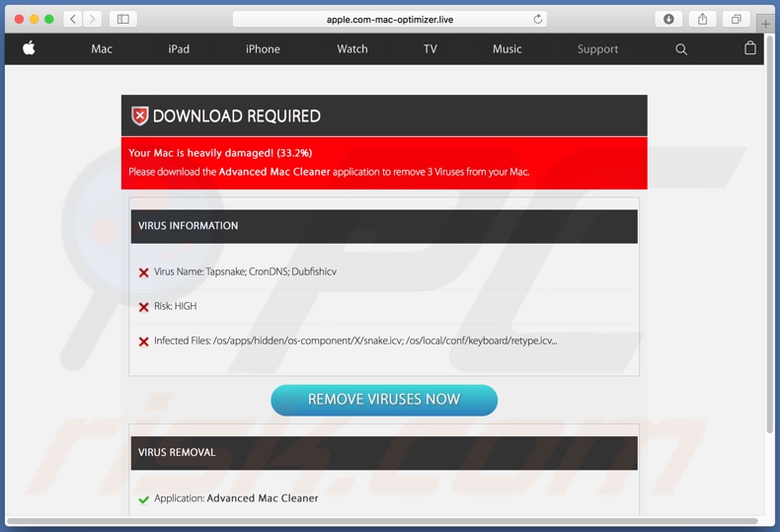Click the horizontal scrollbar at bottom
Screen dimensions: 780x532
[382, 521]
